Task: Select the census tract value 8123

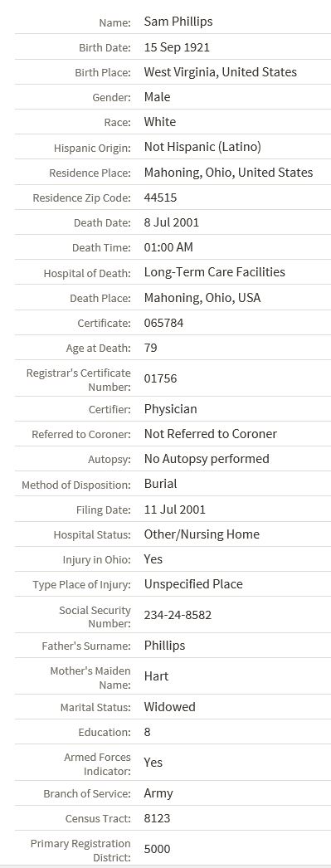Action: click(x=157, y=818)
